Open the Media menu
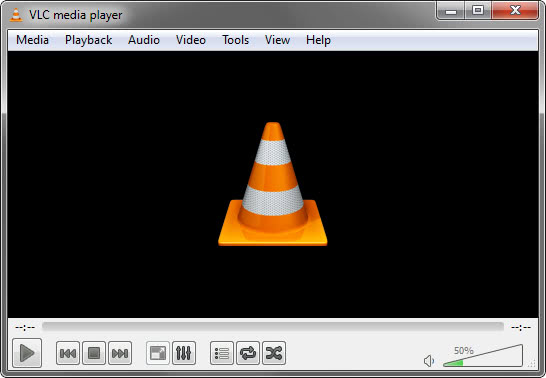This screenshot has height=378, width=546. [32, 40]
